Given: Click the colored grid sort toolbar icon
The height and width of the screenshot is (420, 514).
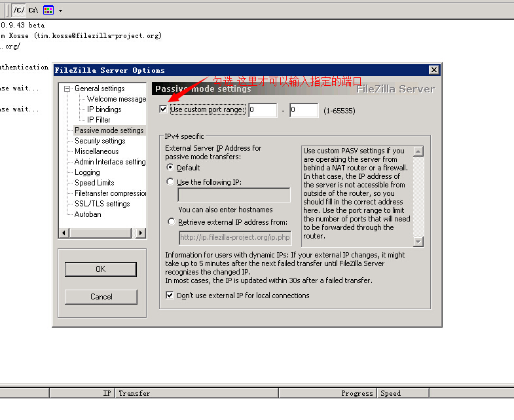Looking at the screenshot, I should [x=48, y=10].
